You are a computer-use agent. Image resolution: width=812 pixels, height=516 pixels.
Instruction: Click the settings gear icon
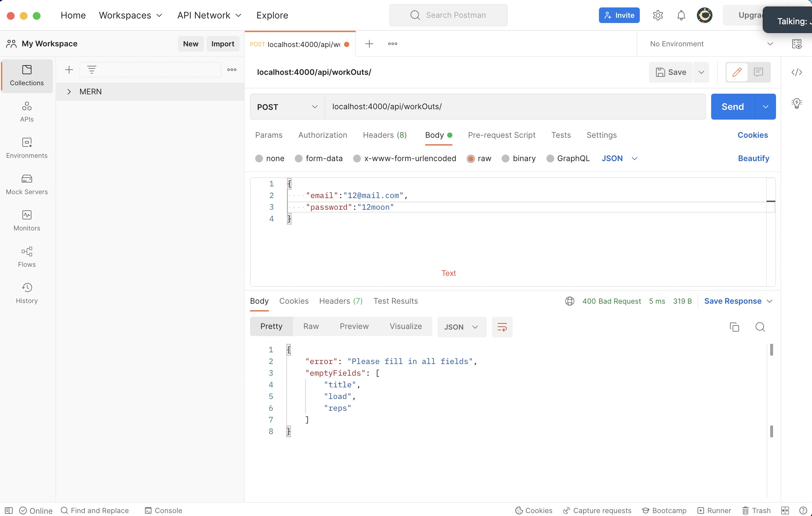658,15
